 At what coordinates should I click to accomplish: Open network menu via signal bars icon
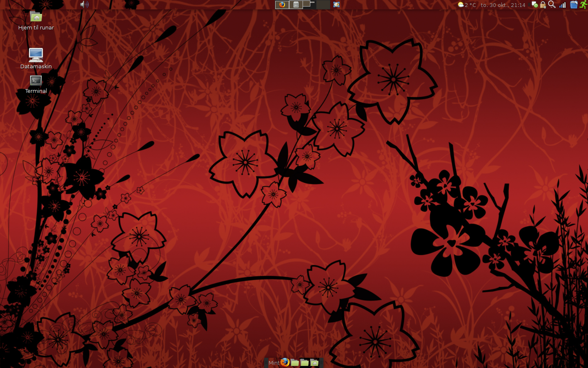click(563, 5)
